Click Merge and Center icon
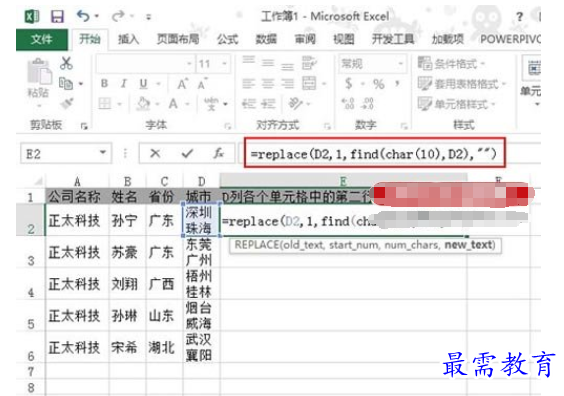564x396 pixels. coord(309,83)
